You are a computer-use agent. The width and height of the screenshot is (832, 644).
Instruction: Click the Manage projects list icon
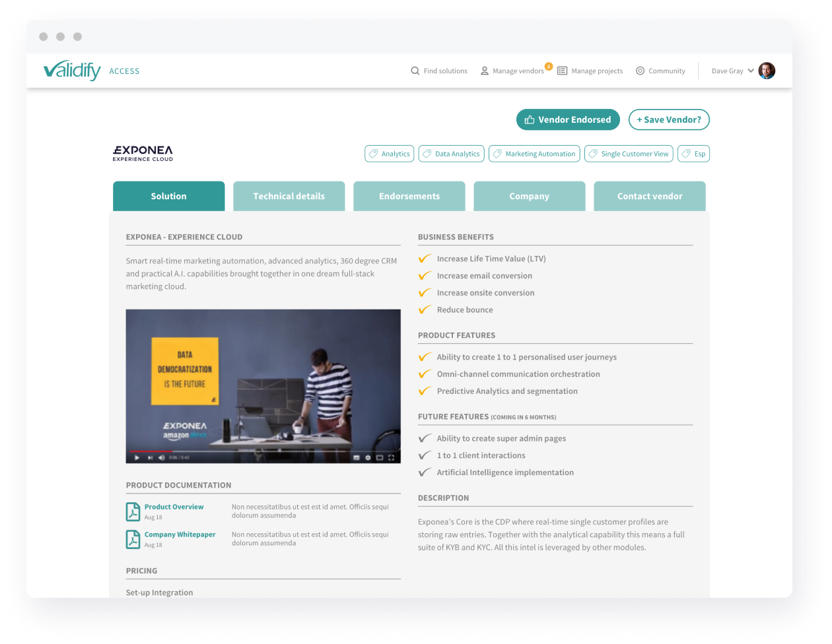[x=563, y=71]
